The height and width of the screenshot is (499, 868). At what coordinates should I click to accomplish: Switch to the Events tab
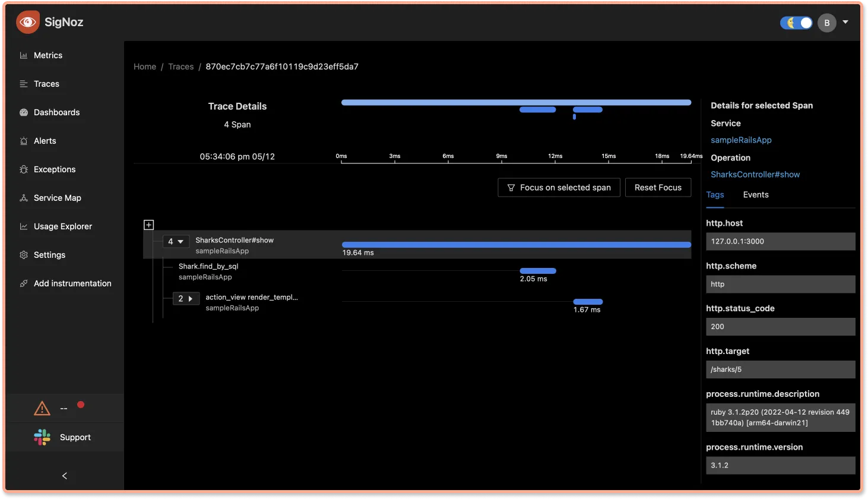(x=756, y=195)
